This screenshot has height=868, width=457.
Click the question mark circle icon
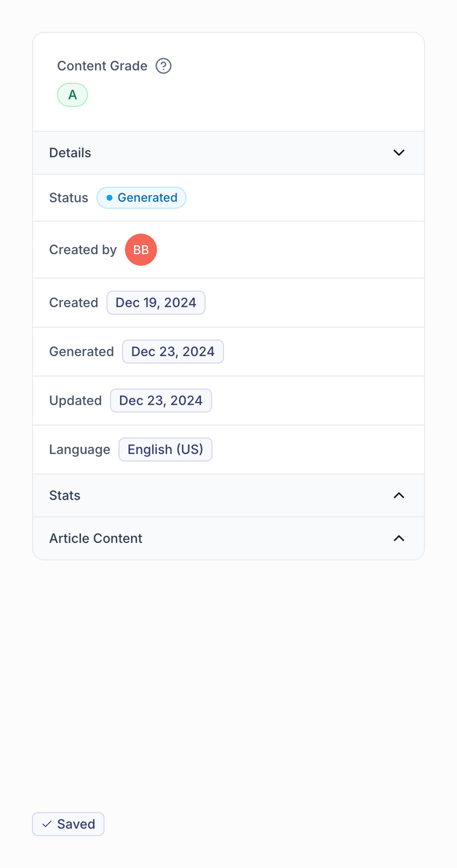click(163, 66)
